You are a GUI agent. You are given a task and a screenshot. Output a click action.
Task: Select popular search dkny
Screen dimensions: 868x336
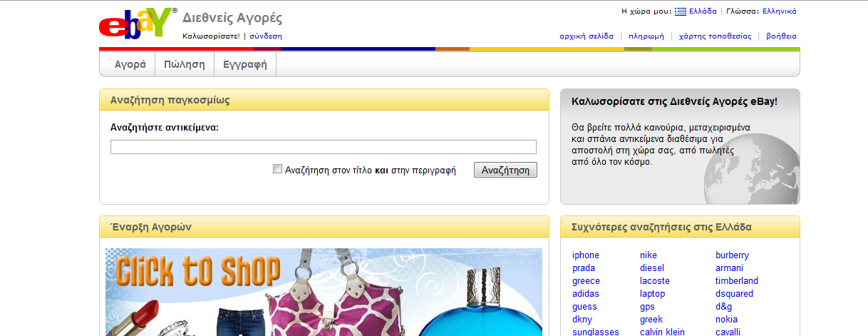coord(582,320)
